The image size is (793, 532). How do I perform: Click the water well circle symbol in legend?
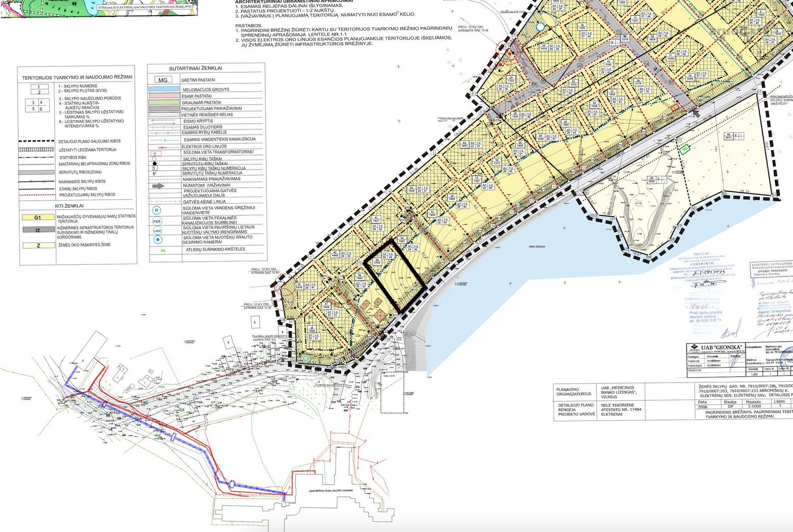[x=157, y=210]
